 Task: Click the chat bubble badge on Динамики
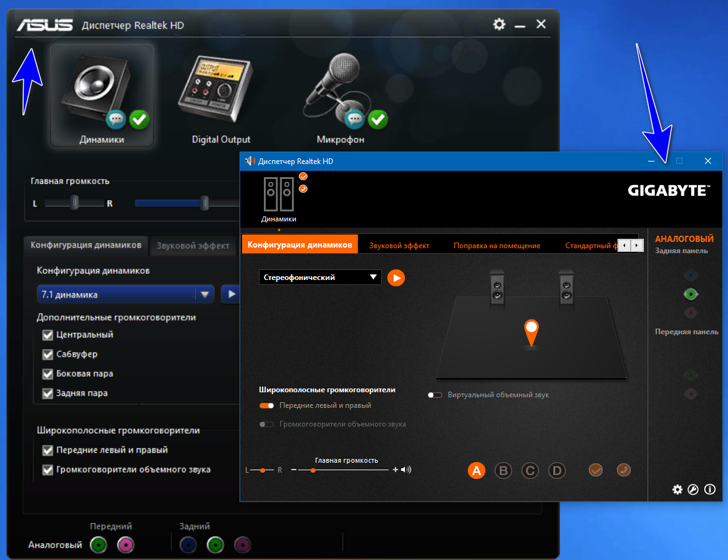[x=116, y=120]
